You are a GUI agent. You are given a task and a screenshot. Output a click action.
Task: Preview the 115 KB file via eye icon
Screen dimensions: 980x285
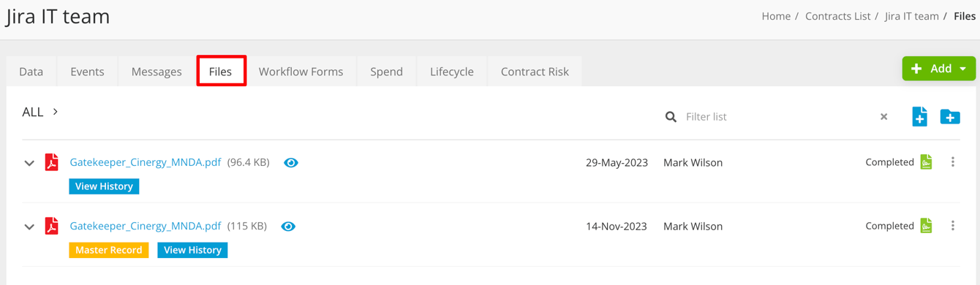click(x=288, y=227)
